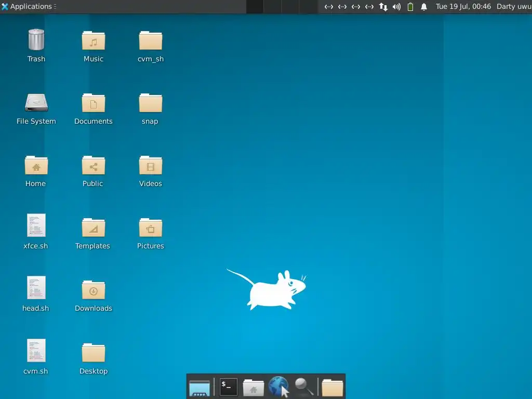
Task: Click the clock showing Tue 19 Jul, 00:46
Action: [x=463, y=6]
